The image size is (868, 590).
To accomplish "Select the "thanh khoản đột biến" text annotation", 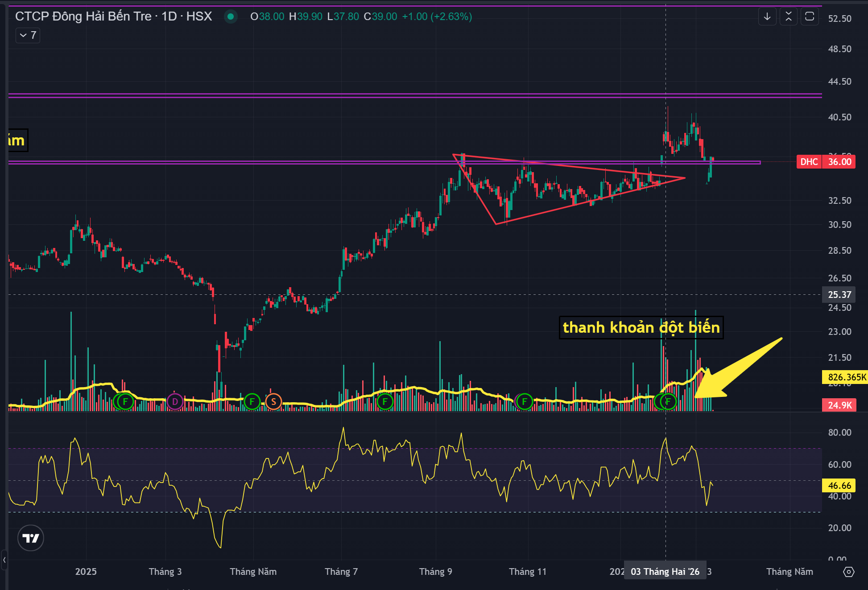I will coord(641,328).
